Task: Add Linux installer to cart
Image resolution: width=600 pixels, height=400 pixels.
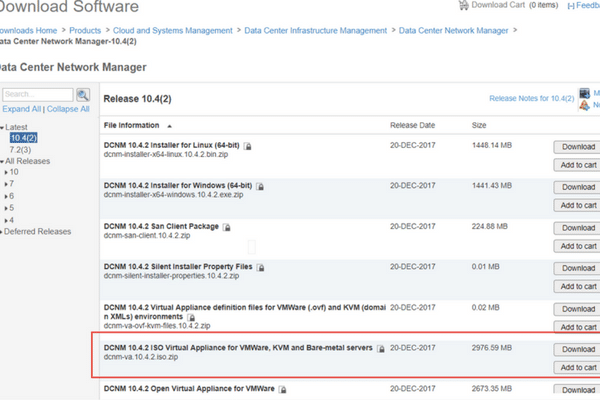Action: [x=578, y=165]
